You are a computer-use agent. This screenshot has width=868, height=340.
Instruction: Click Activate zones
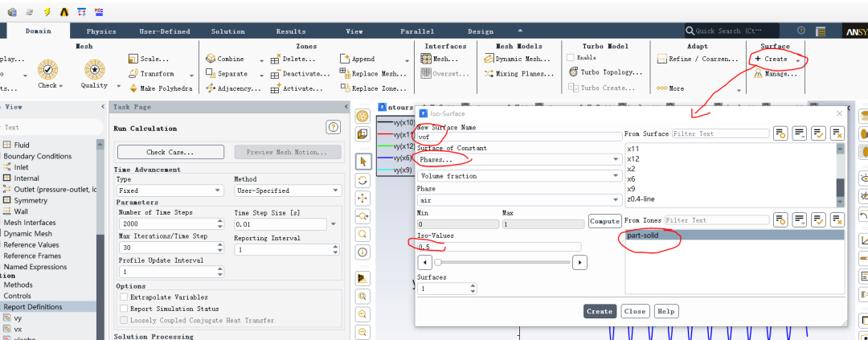pos(297,88)
